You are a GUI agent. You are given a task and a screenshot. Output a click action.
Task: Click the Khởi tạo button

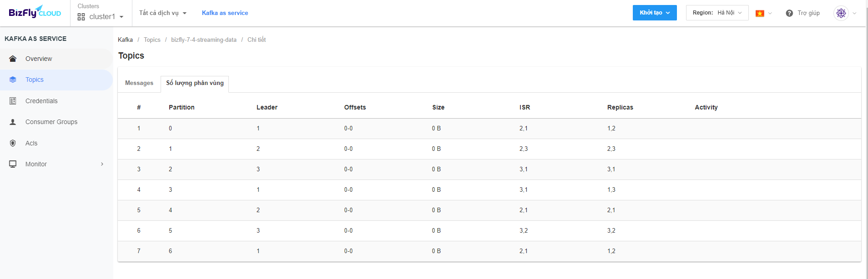point(655,13)
